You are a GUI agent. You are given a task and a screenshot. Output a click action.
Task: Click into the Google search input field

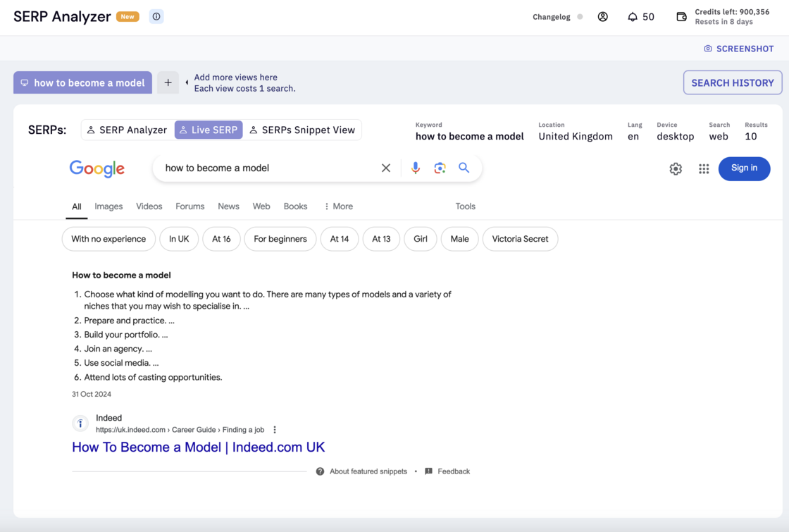pyautogui.click(x=269, y=168)
